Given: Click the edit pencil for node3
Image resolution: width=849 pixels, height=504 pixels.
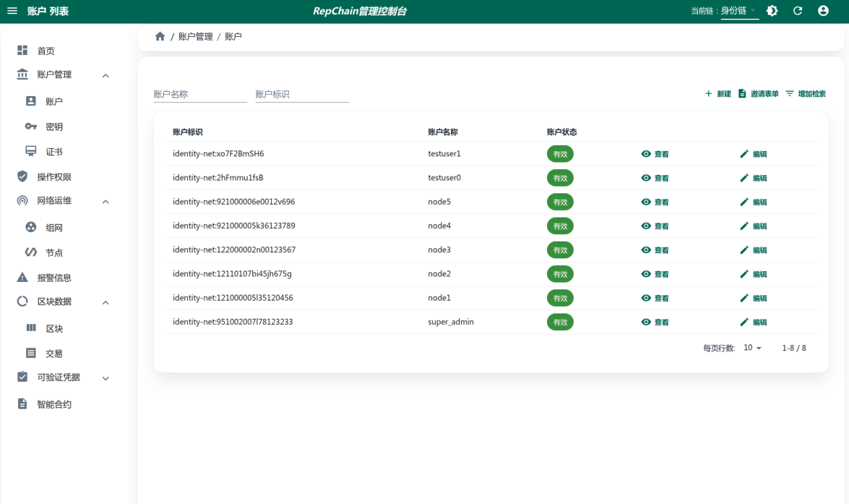Looking at the screenshot, I should point(744,250).
